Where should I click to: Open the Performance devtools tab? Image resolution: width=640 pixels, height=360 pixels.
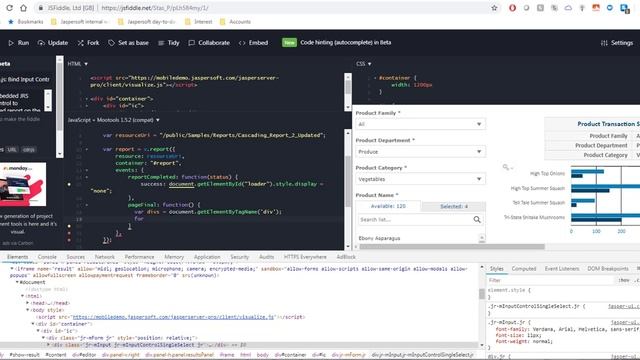[140, 257]
